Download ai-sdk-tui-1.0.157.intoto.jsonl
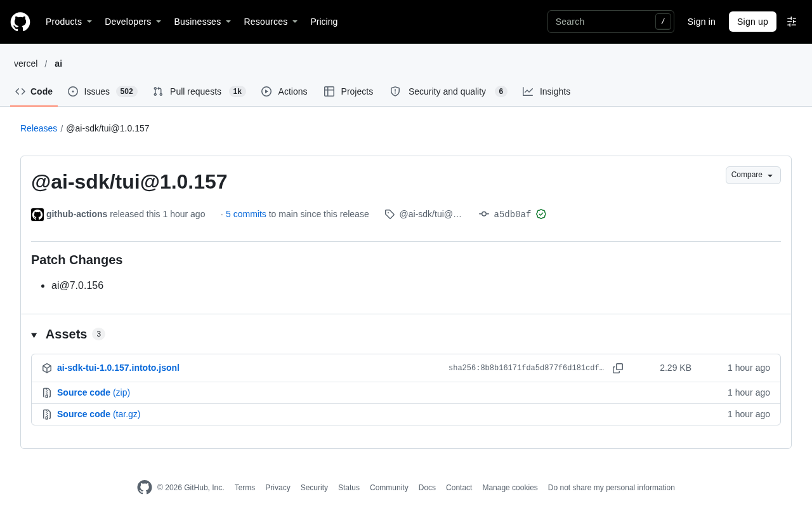The width and height of the screenshot is (812, 508). (x=118, y=368)
